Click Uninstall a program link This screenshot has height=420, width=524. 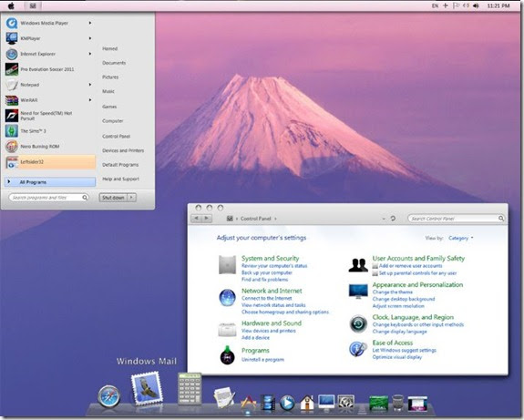tap(262, 360)
